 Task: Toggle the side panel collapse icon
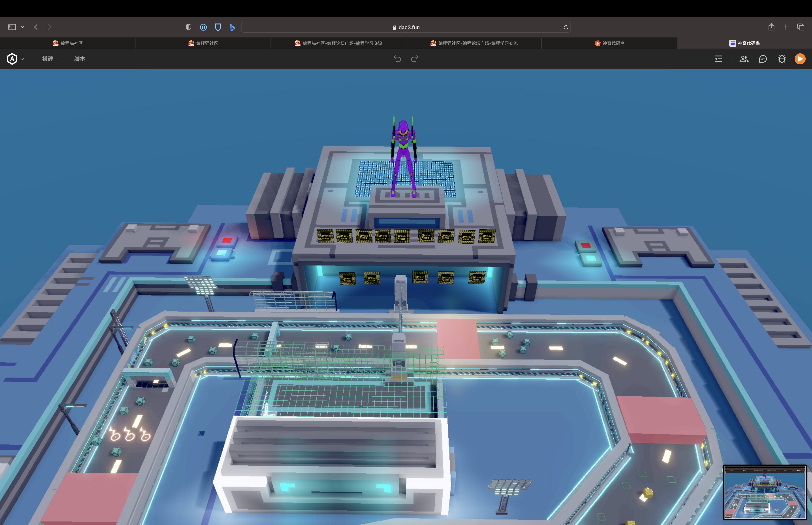(x=718, y=59)
